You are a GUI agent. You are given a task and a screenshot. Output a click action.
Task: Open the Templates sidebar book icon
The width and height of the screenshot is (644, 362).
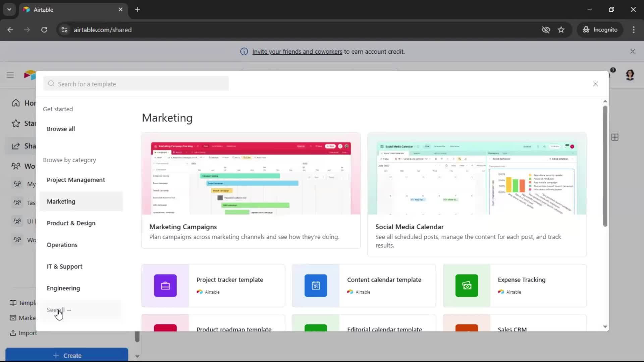(x=13, y=303)
